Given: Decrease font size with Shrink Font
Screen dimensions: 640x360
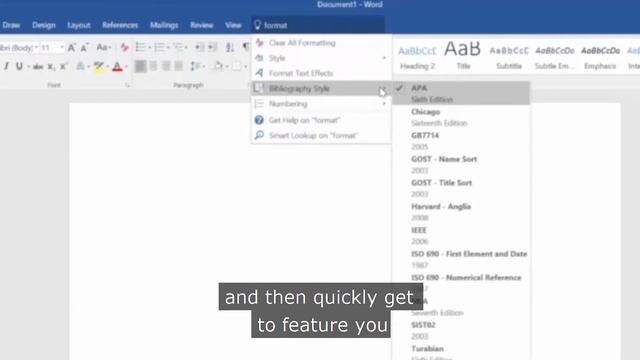Looking at the screenshot, I should tap(84, 48).
